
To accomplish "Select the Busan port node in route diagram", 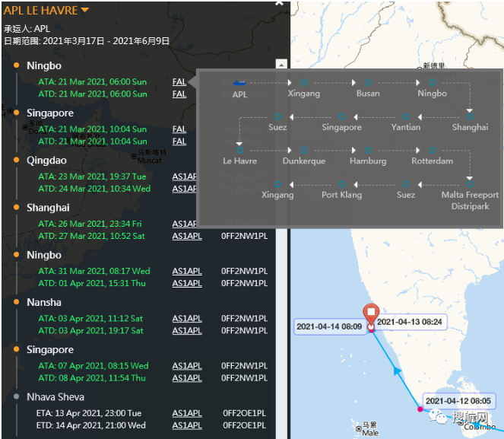I will (368, 82).
